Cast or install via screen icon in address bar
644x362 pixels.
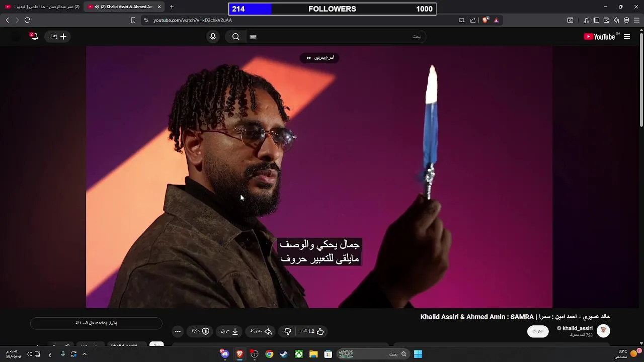point(461,20)
